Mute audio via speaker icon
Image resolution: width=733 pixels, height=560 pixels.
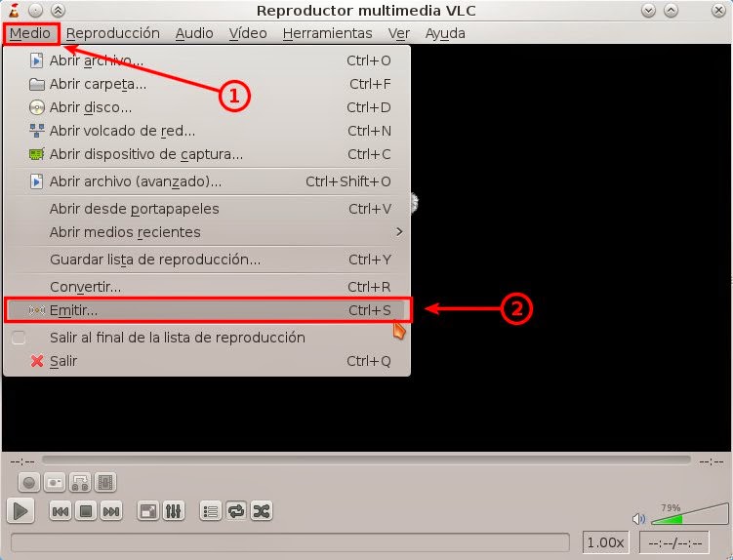pos(638,519)
